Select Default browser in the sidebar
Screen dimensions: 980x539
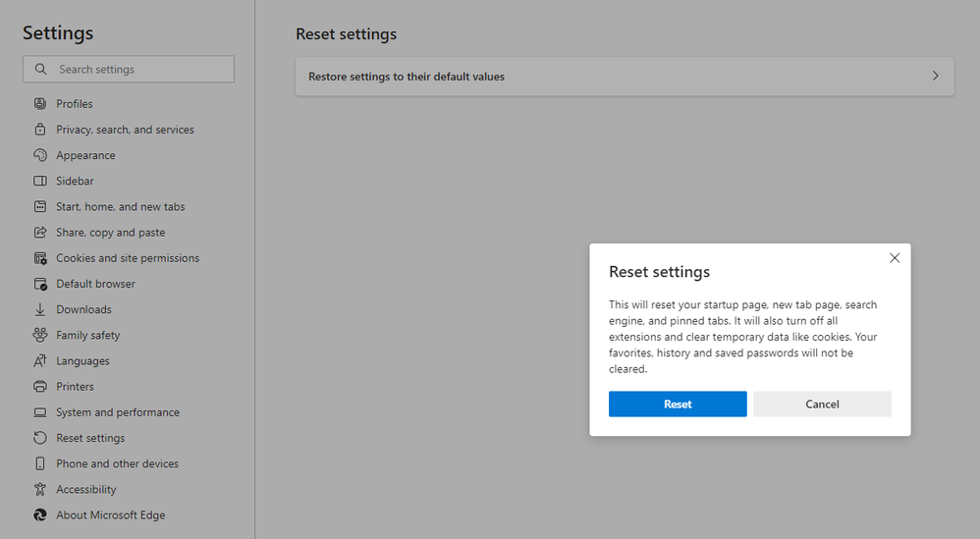pos(95,284)
